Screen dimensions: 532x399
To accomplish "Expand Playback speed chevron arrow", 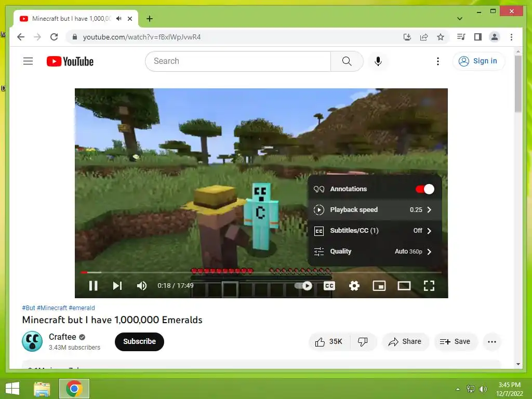I will [429, 210].
